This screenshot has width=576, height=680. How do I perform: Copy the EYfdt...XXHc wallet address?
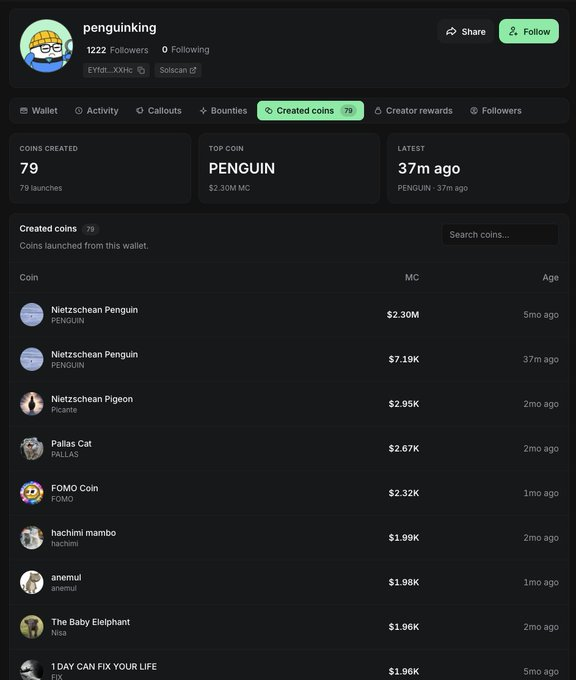pyautogui.click(x=141, y=70)
